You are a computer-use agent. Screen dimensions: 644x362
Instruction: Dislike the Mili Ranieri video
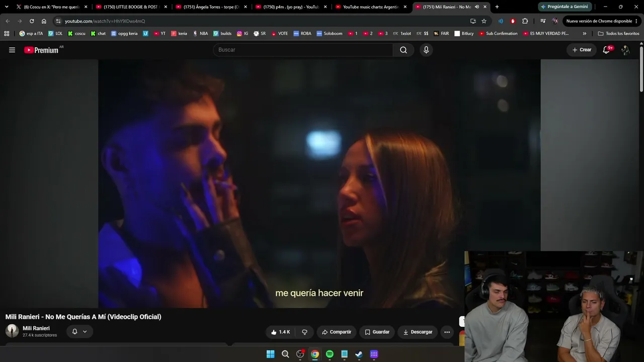point(304,332)
